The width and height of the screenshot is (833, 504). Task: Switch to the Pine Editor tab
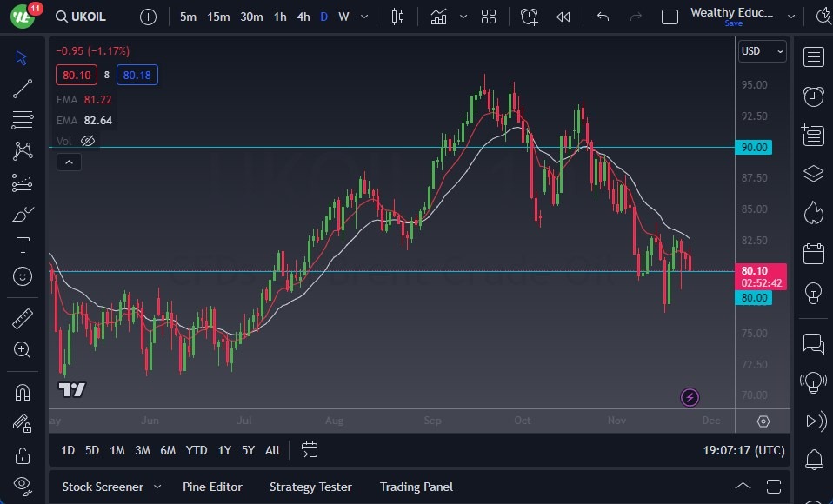pyautogui.click(x=212, y=487)
